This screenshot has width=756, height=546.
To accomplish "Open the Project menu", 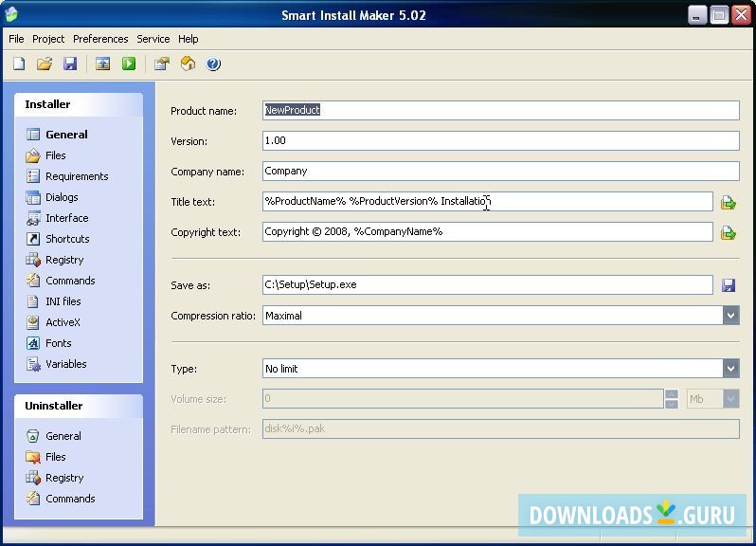I will [48, 39].
